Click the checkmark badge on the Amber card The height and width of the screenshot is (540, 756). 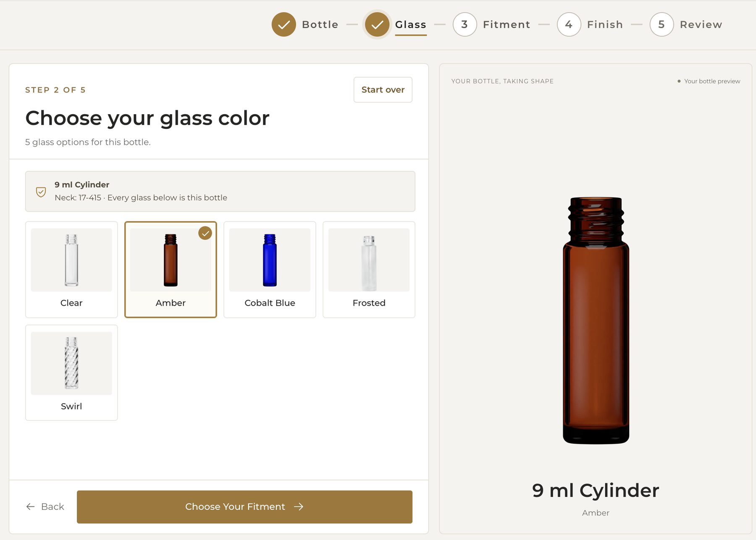coord(205,233)
